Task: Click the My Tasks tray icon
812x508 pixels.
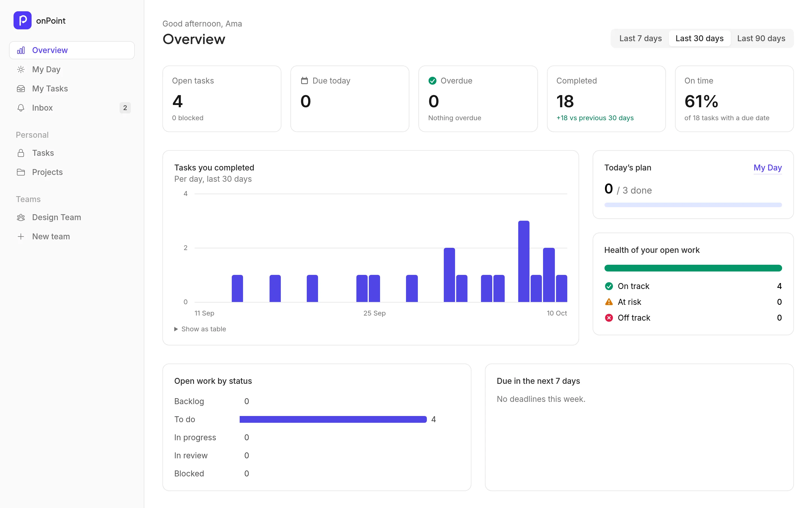Action: point(21,89)
